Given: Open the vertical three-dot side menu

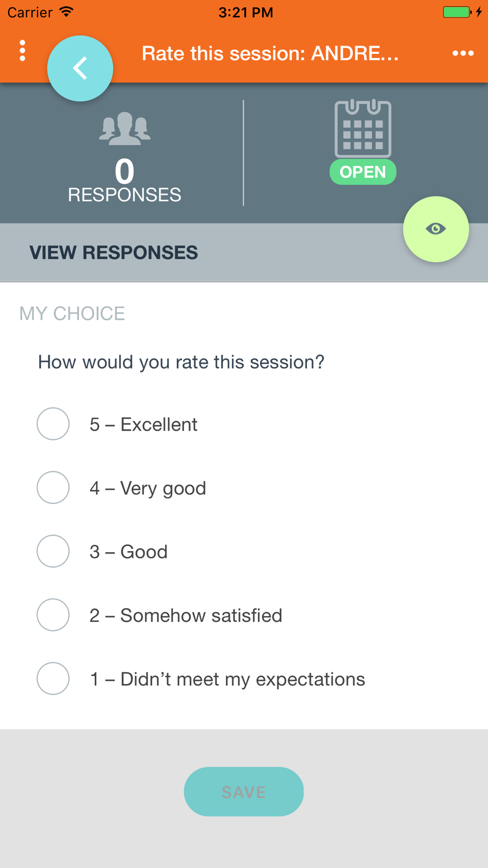Looking at the screenshot, I should click(22, 51).
